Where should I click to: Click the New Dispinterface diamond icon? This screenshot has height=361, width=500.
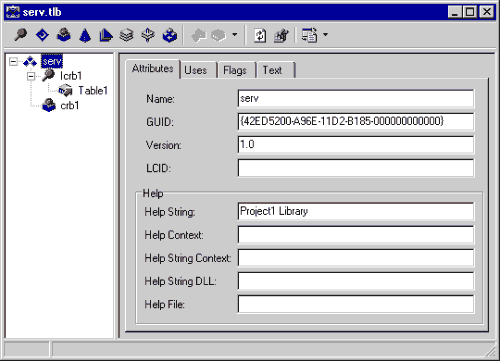(x=42, y=35)
